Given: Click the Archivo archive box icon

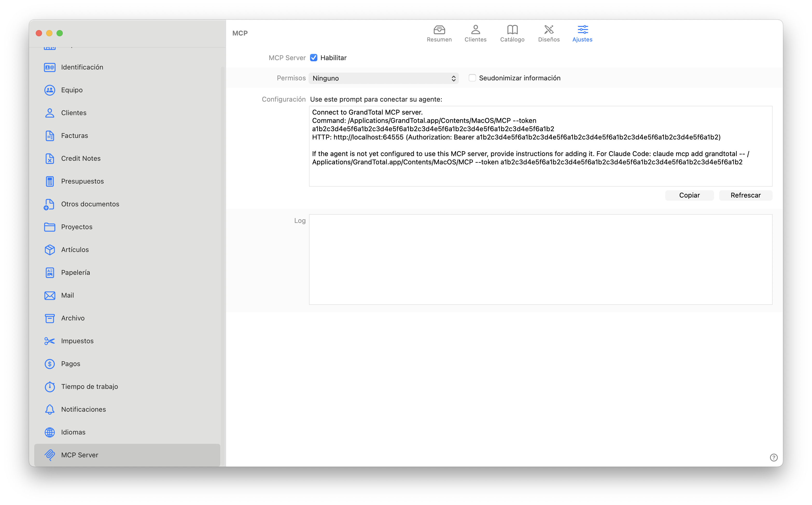Looking at the screenshot, I should click(50, 318).
